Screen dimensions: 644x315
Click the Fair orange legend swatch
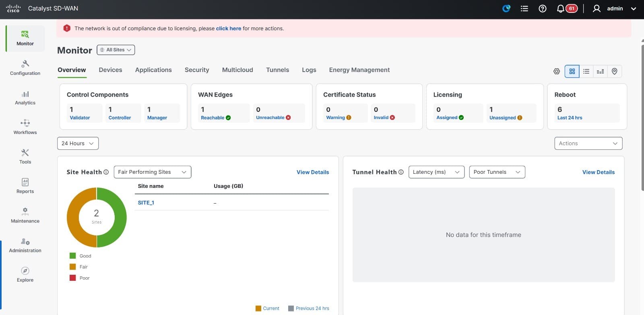click(x=73, y=267)
